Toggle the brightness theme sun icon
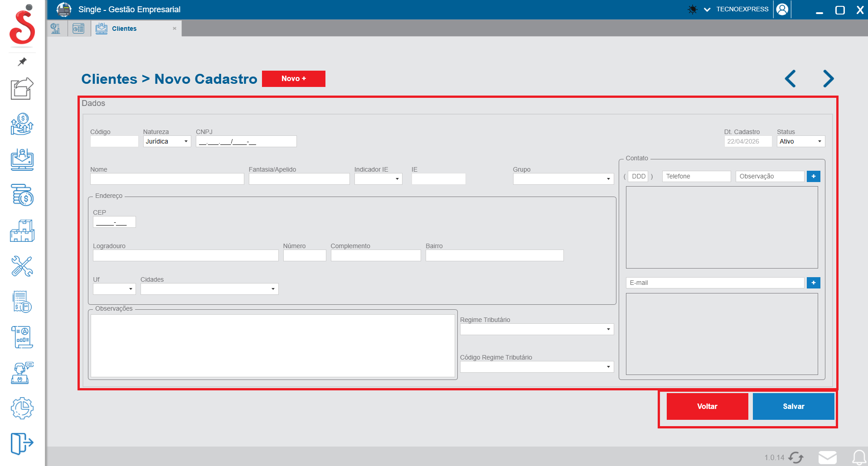This screenshot has width=868, height=466. tap(693, 10)
